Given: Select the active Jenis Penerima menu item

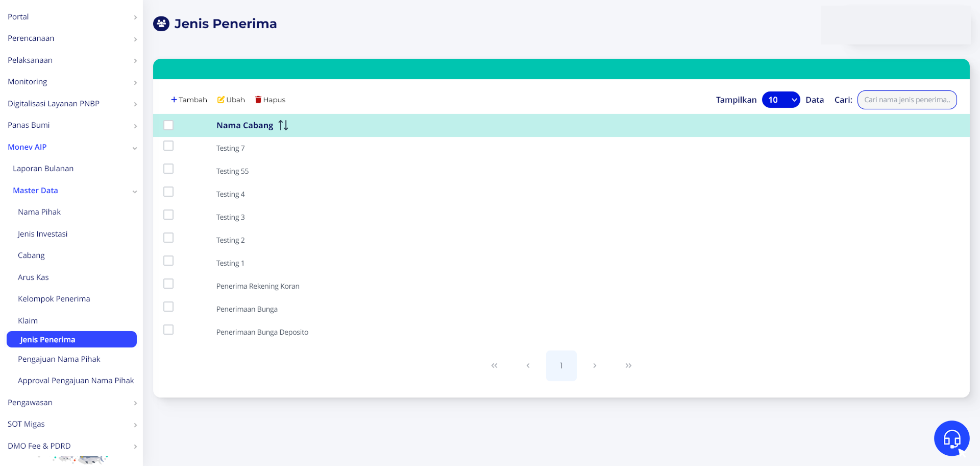Looking at the screenshot, I should (x=71, y=339).
